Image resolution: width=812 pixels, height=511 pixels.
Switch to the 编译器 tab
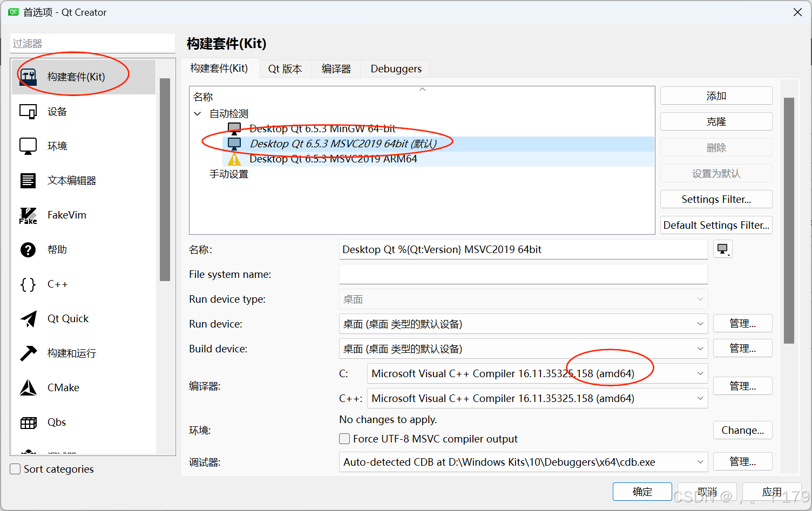[x=336, y=69]
